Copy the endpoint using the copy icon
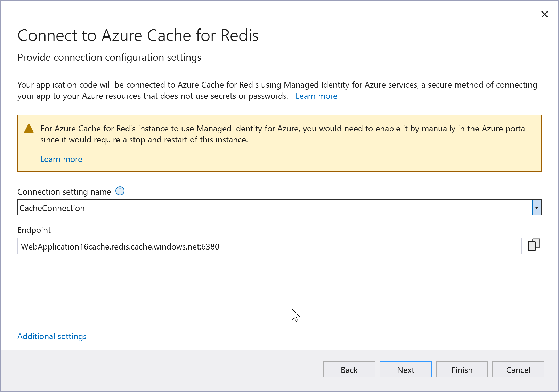This screenshot has height=392, width=559. (534, 245)
